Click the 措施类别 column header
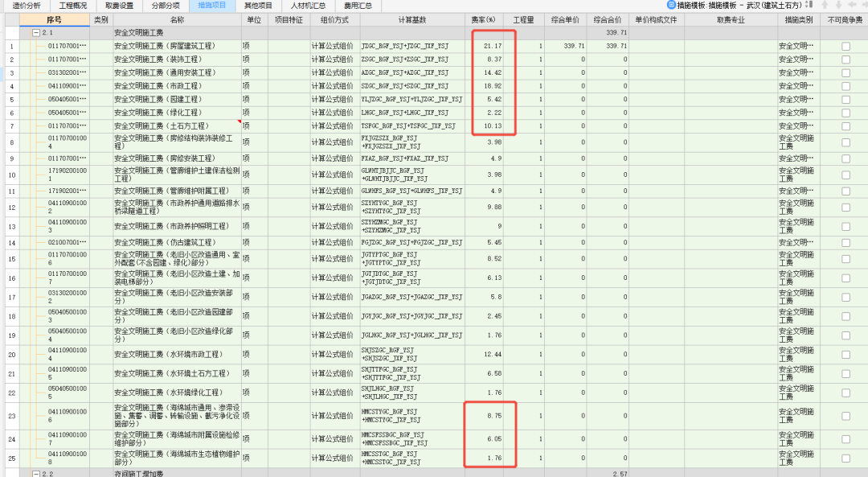This screenshot has height=477, width=868. click(x=799, y=20)
